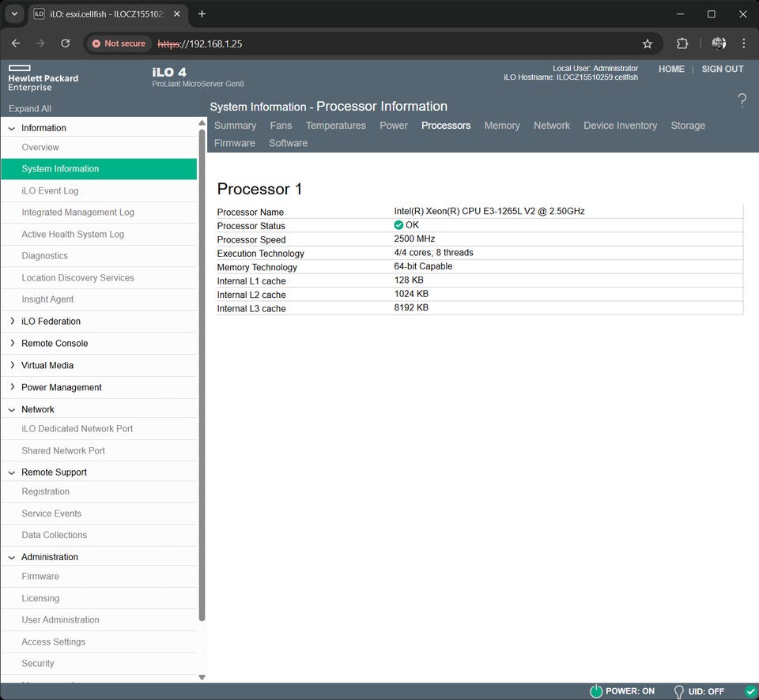The height and width of the screenshot is (700, 759).
Task: Click the Expand All link
Action: click(x=30, y=109)
